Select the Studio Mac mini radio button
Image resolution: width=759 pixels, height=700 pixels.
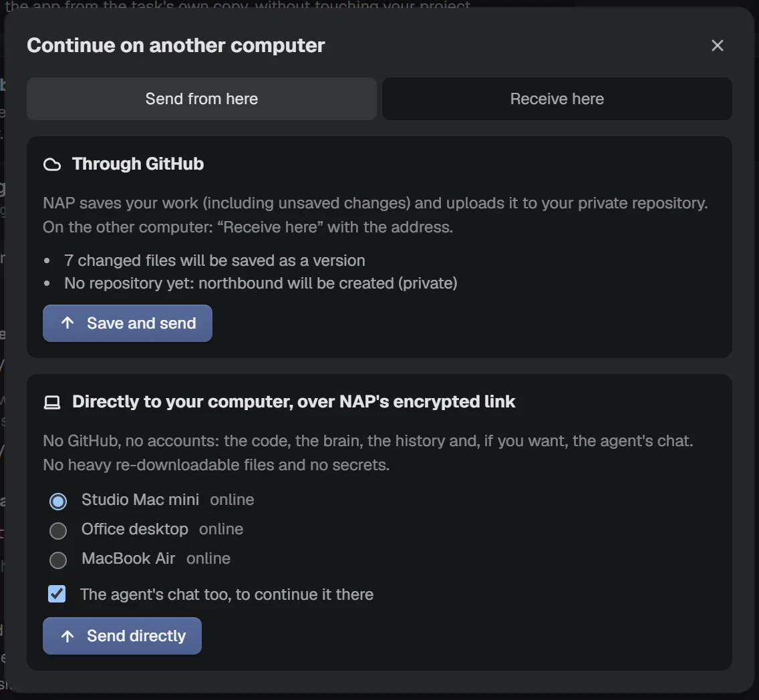(x=58, y=501)
